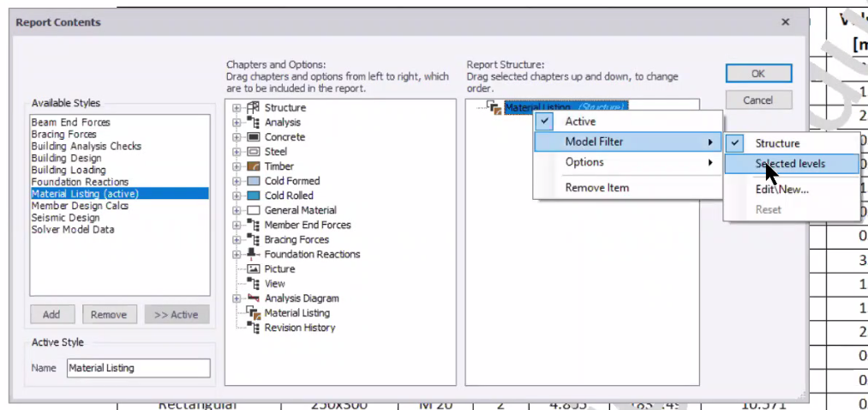Select Material Listing (Structure) in Report Structure
Viewport: 868px width, 410px height.
tap(566, 107)
